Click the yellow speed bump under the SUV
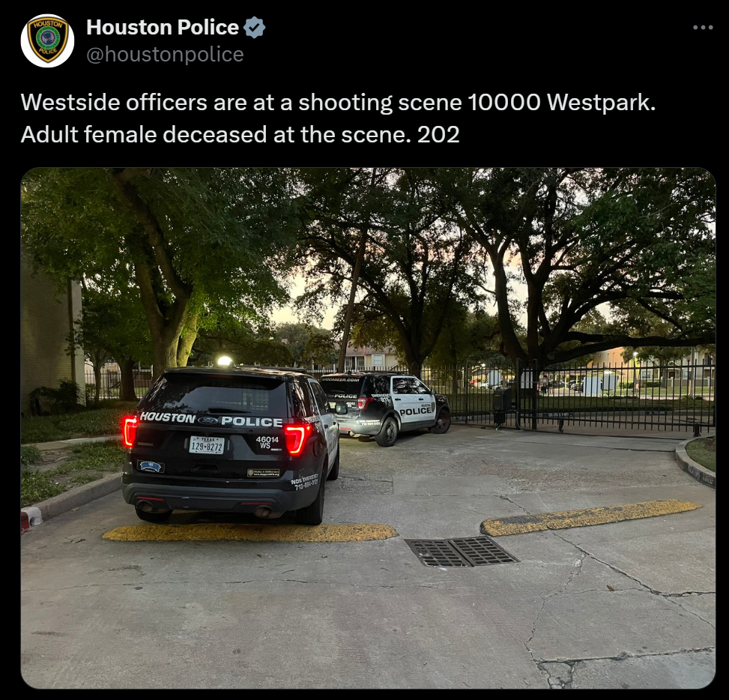Viewport: 729px width, 700px height. pyautogui.click(x=250, y=532)
